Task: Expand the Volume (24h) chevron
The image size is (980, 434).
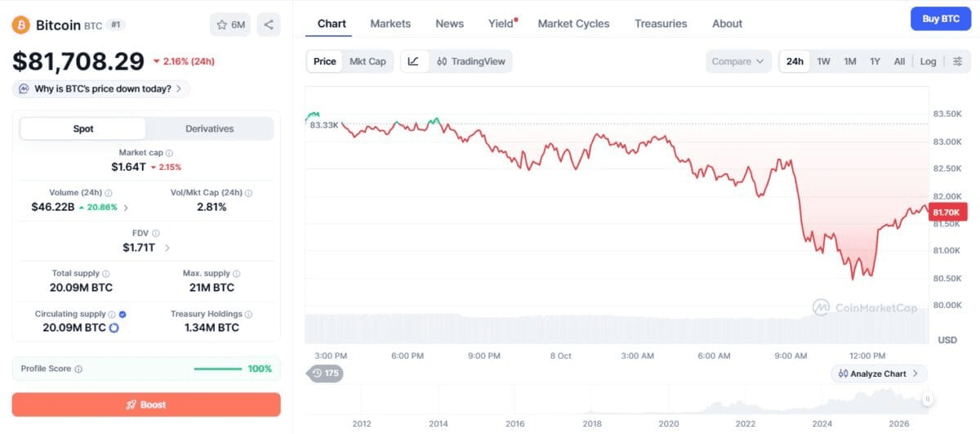Action: 125,208
